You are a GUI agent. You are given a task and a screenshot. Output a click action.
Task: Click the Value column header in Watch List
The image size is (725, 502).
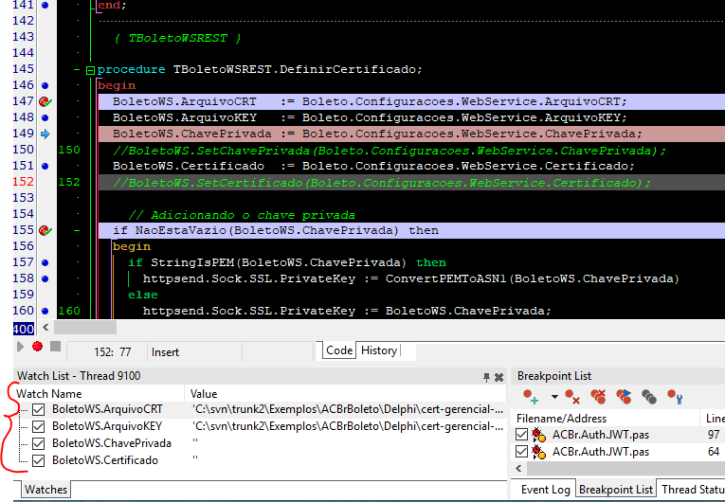(x=346, y=394)
